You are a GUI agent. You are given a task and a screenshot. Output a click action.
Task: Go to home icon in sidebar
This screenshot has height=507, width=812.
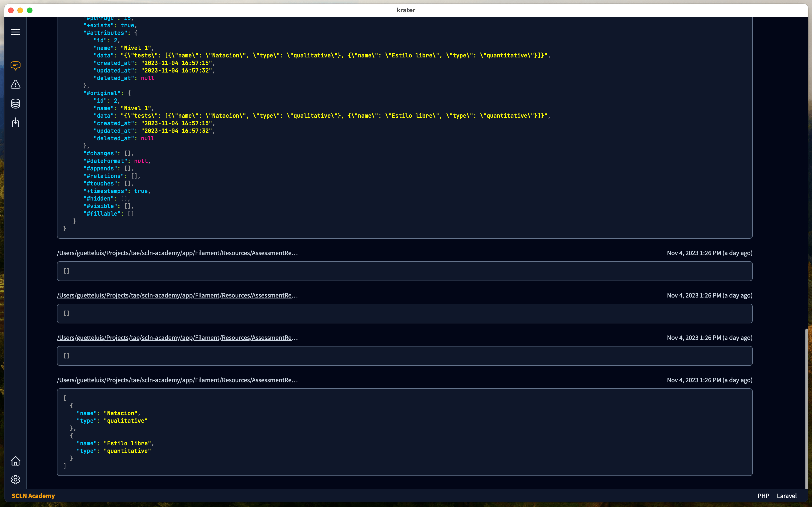(x=16, y=461)
